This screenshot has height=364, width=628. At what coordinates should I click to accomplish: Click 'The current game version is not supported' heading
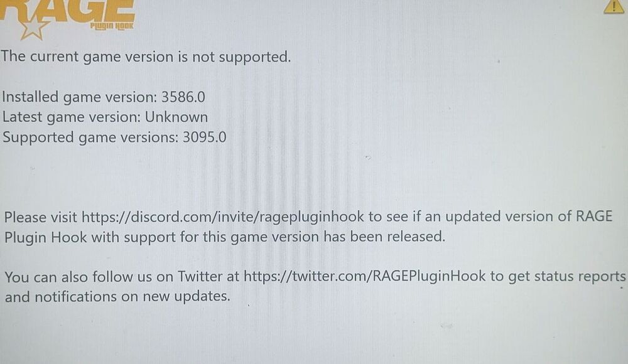(146, 57)
